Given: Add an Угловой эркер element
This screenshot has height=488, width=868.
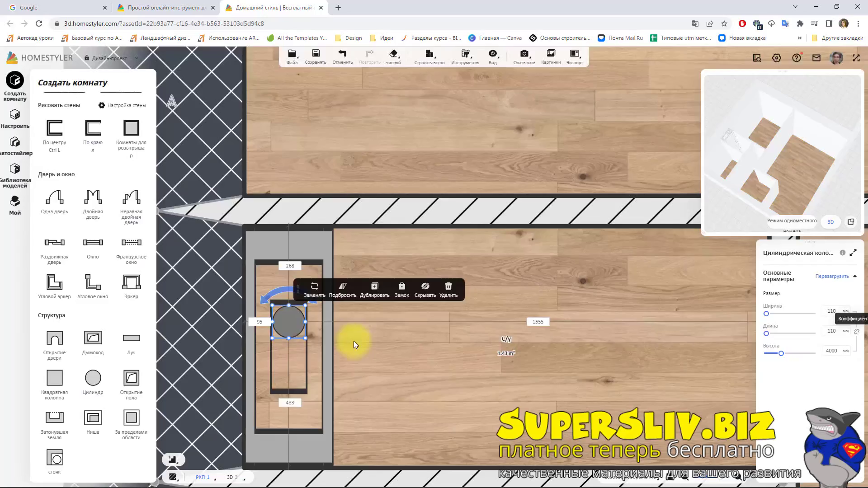Looking at the screenshot, I should pos(54,286).
